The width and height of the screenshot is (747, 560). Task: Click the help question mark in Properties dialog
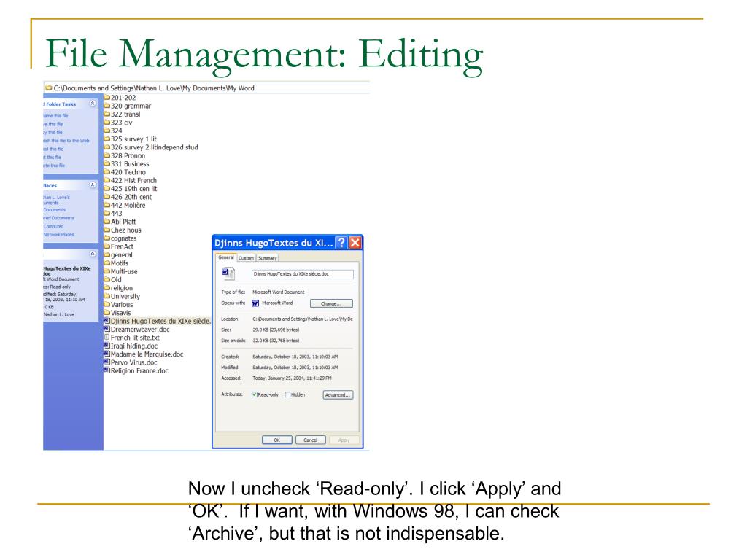click(341, 243)
